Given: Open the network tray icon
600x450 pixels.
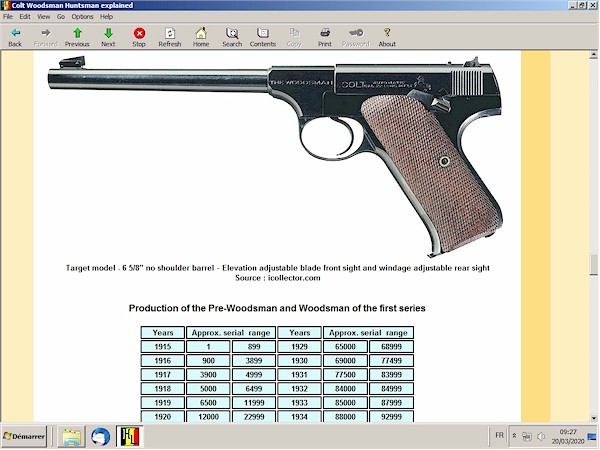Looking at the screenshot, I should (x=527, y=436).
